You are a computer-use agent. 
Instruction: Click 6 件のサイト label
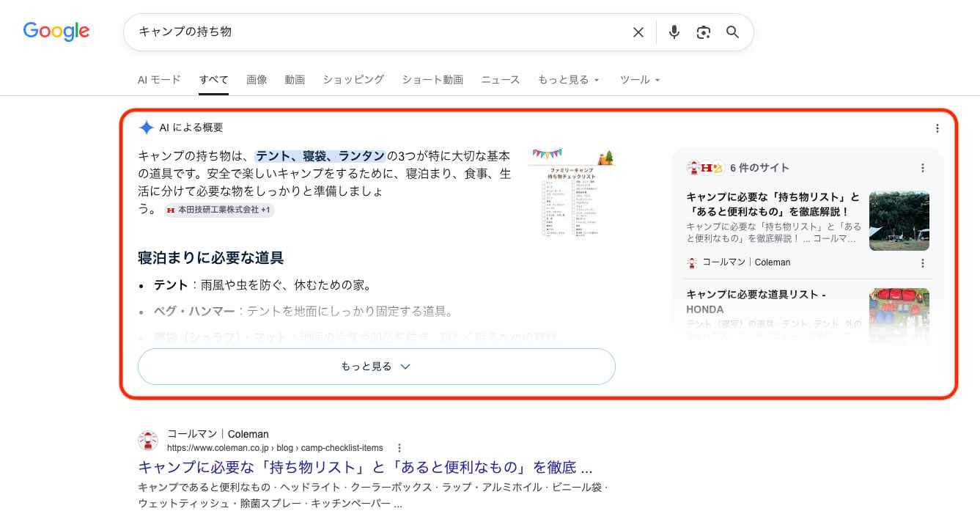pos(759,168)
